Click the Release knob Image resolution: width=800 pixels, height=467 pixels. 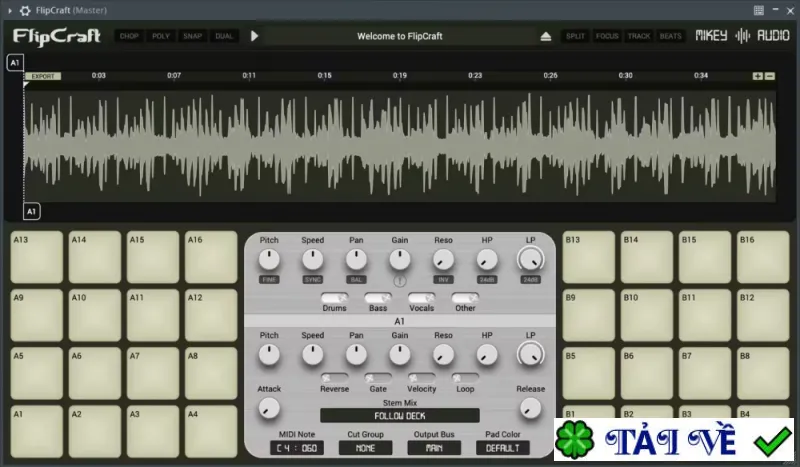coord(531,408)
